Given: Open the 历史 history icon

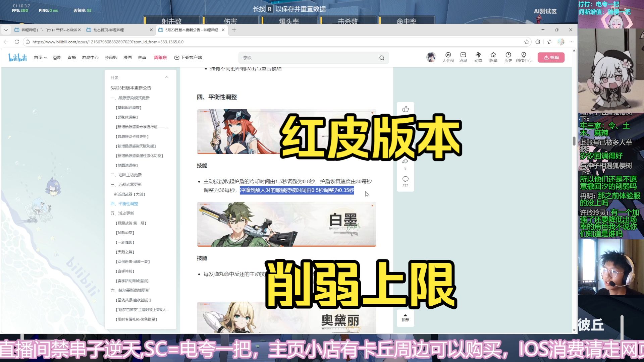Looking at the screenshot, I should [508, 57].
